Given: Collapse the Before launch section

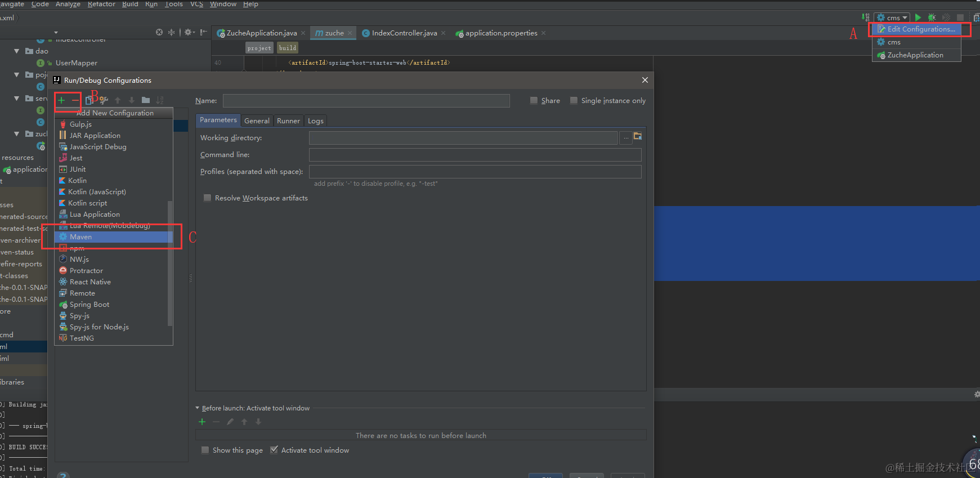Looking at the screenshot, I should click(198, 408).
